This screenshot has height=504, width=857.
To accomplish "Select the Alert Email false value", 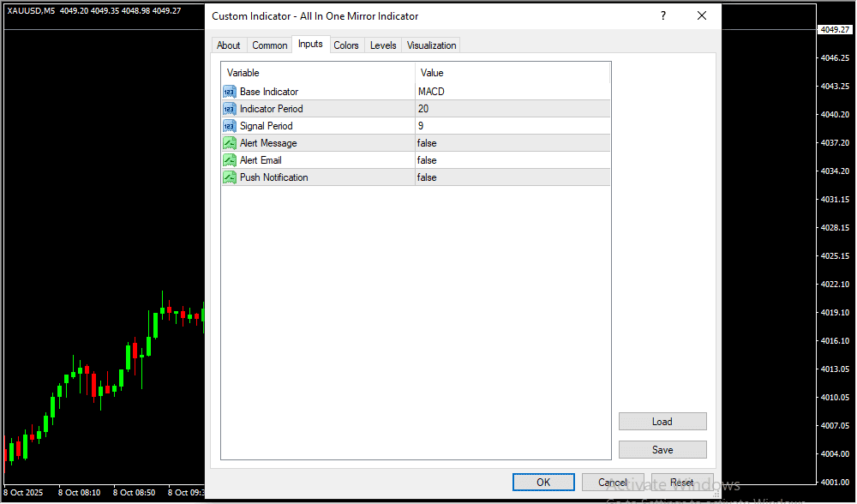I will pyautogui.click(x=427, y=160).
